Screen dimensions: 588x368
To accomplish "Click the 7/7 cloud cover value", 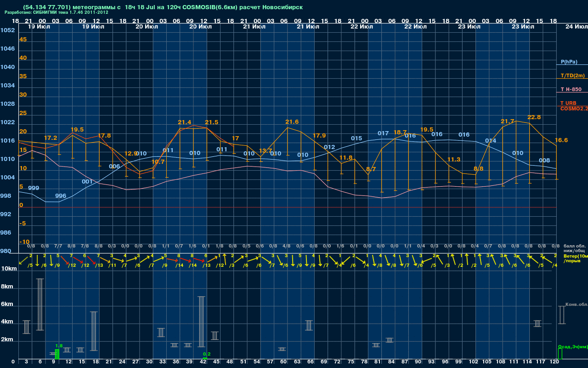I will pyautogui.click(x=58, y=246).
